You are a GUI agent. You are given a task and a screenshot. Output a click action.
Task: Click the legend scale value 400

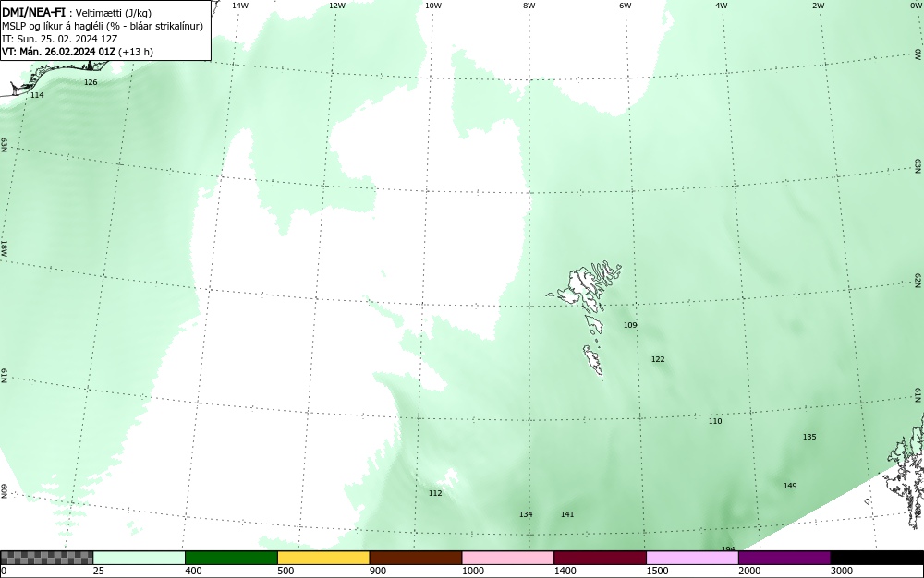pyautogui.click(x=193, y=571)
